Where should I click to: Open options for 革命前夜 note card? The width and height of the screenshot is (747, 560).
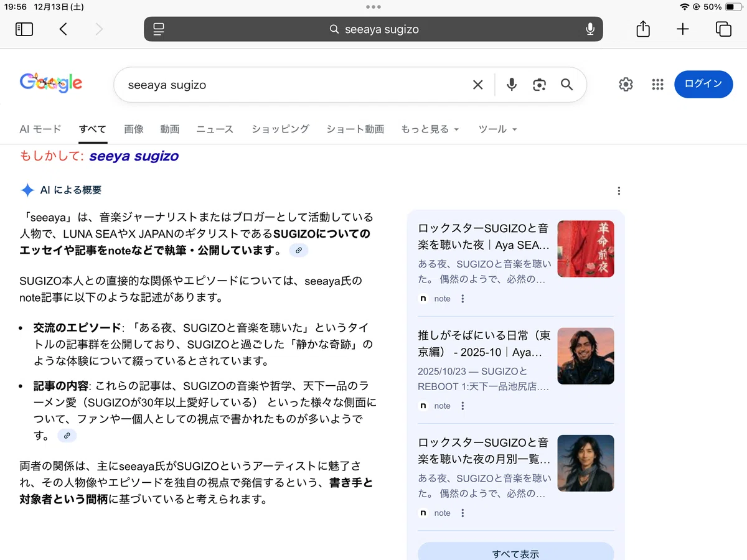tap(463, 299)
